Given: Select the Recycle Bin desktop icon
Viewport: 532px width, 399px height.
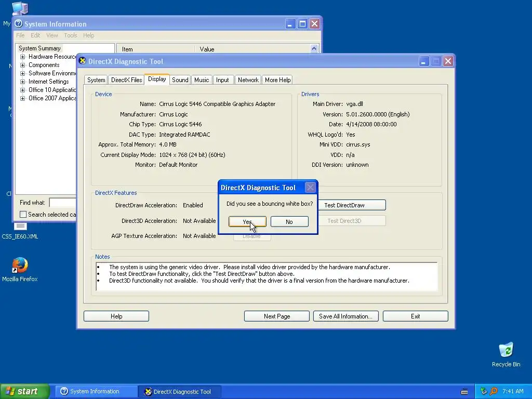Looking at the screenshot, I should click(506, 354).
